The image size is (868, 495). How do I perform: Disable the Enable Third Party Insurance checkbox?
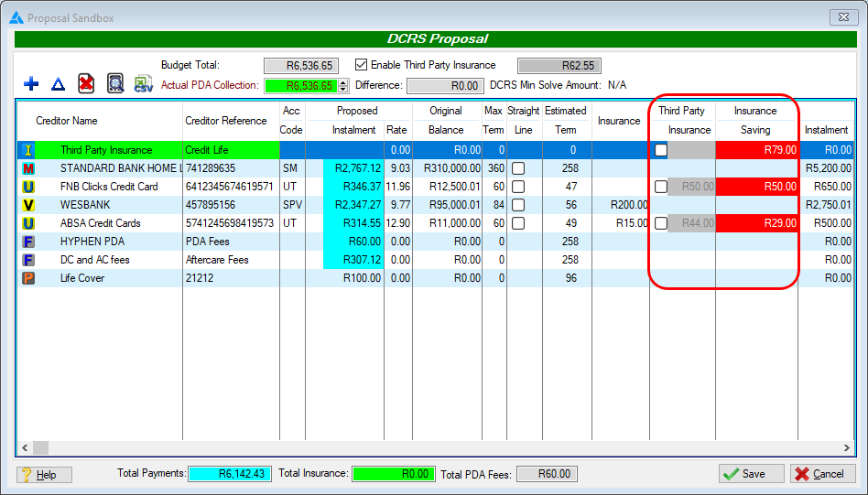pyautogui.click(x=361, y=65)
